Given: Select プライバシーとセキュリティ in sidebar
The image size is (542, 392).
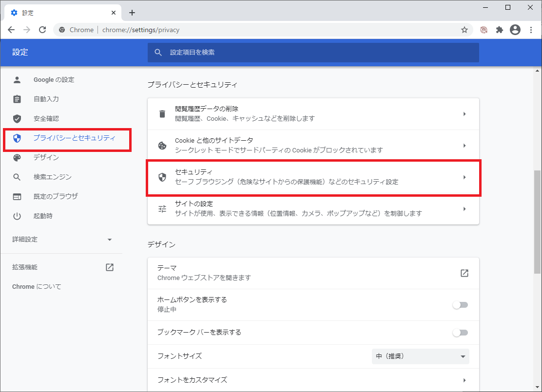Looking at the screenshot, I should 74,138.
